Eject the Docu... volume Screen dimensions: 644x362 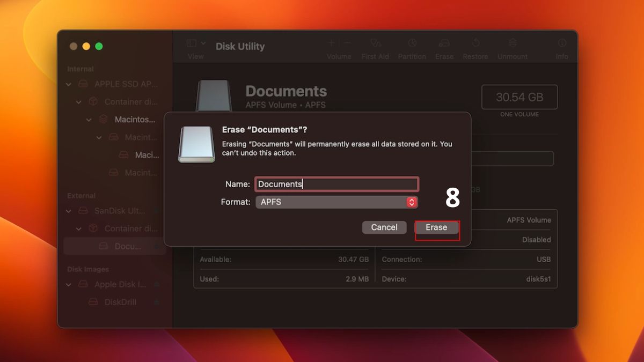pyautogui.click(x=156, y=246)
